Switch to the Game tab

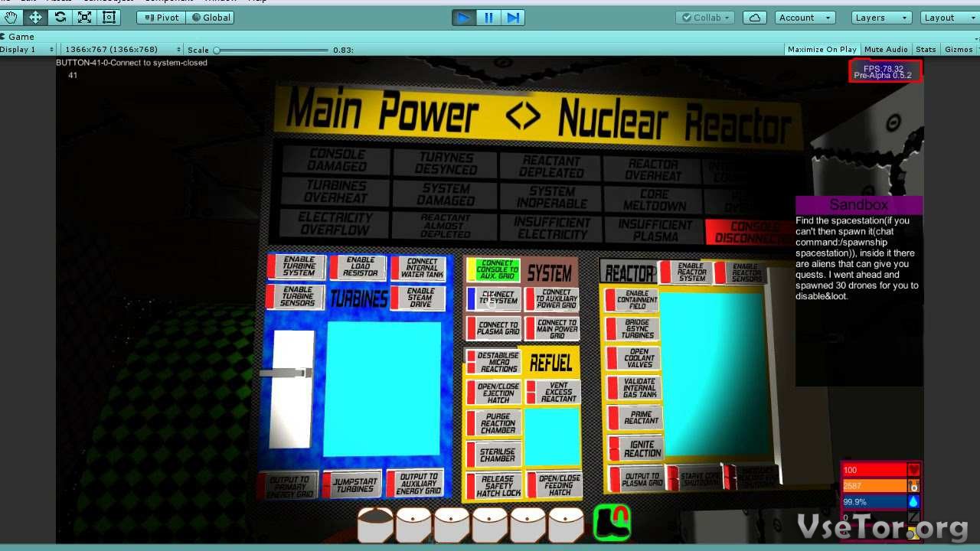[19, 37]
